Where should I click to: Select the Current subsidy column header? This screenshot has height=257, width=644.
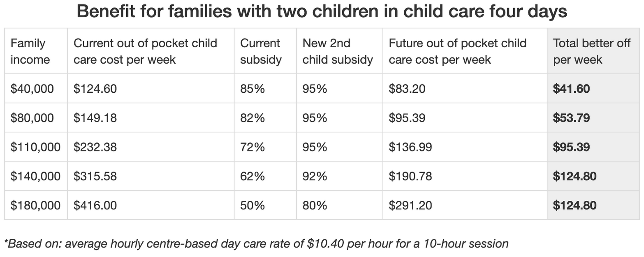pyautogui.click(x=261, y=51)
